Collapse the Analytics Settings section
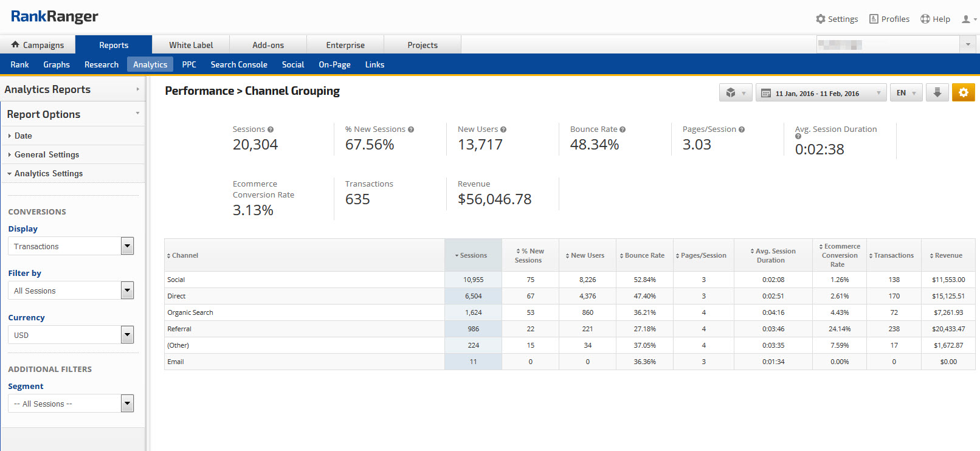 (x=48, y=173)
